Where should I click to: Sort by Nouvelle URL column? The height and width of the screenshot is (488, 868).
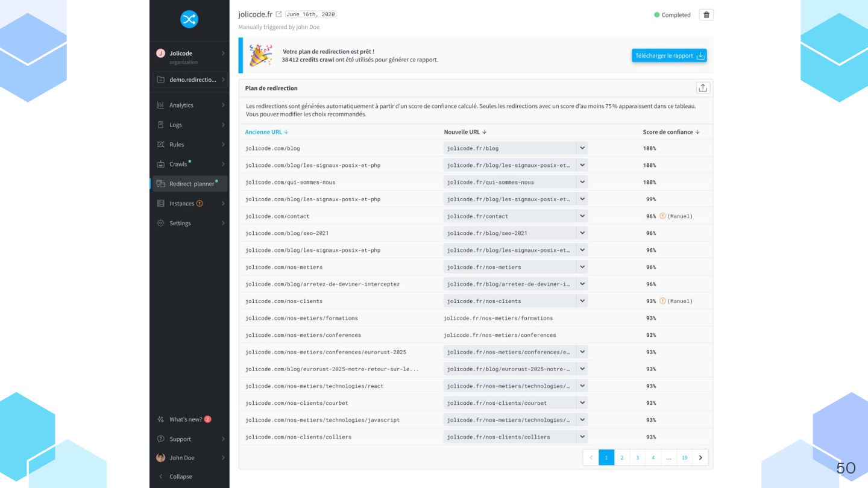(x=465, y=132)
